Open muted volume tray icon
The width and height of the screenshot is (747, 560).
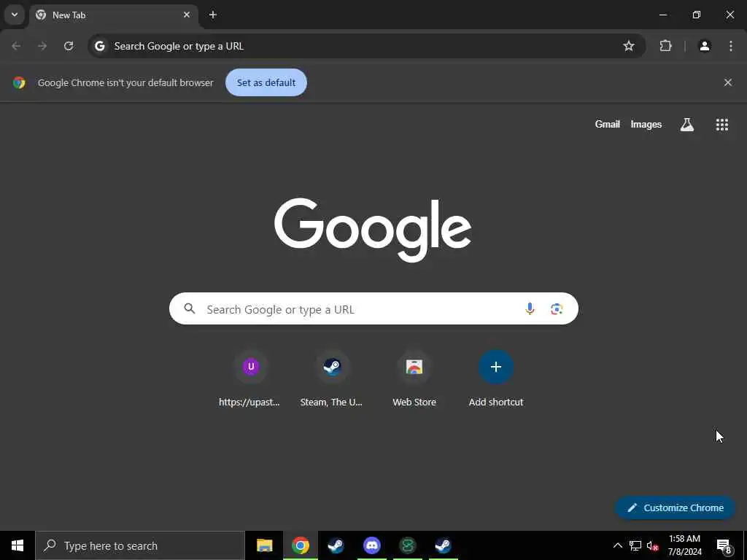[x=653, y=545]
